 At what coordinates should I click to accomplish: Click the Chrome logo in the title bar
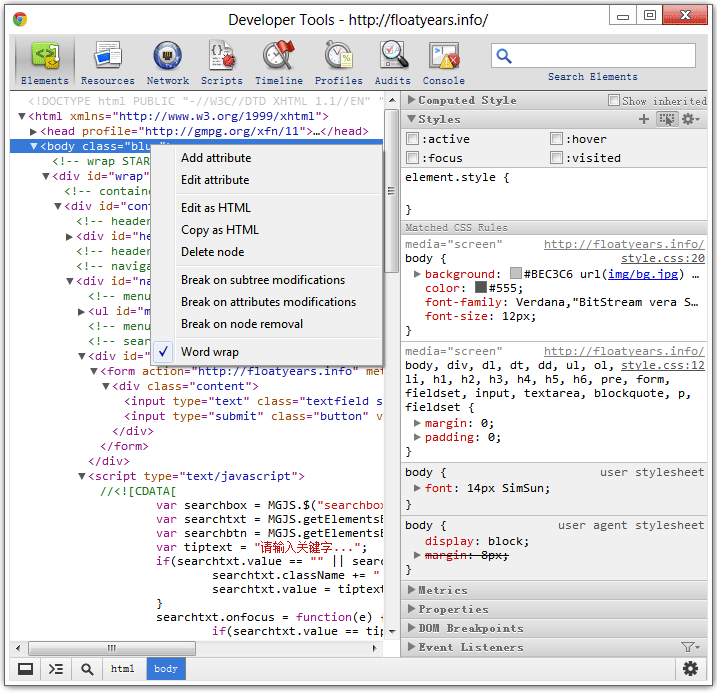[x=20, y=19]
